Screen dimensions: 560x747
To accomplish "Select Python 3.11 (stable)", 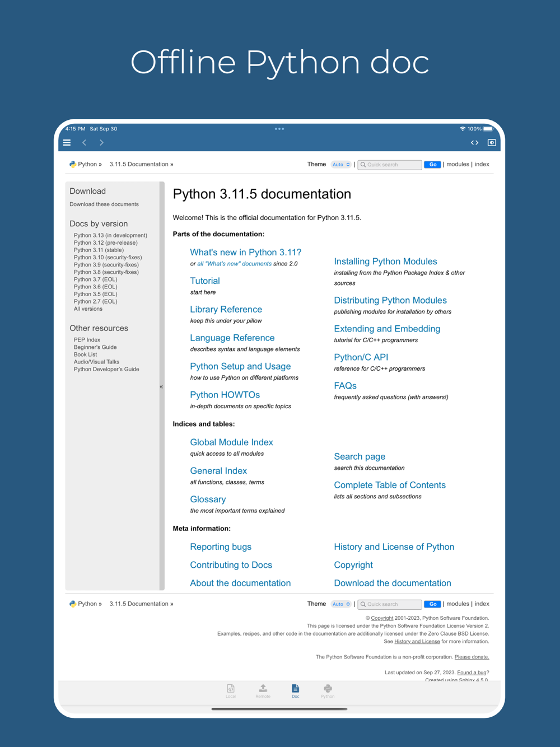I will (99, 250).
